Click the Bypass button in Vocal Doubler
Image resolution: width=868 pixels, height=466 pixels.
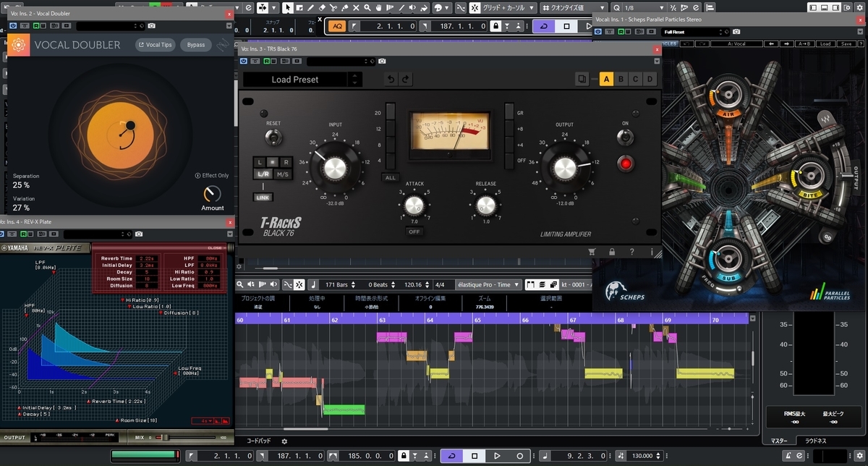point(196,45)
